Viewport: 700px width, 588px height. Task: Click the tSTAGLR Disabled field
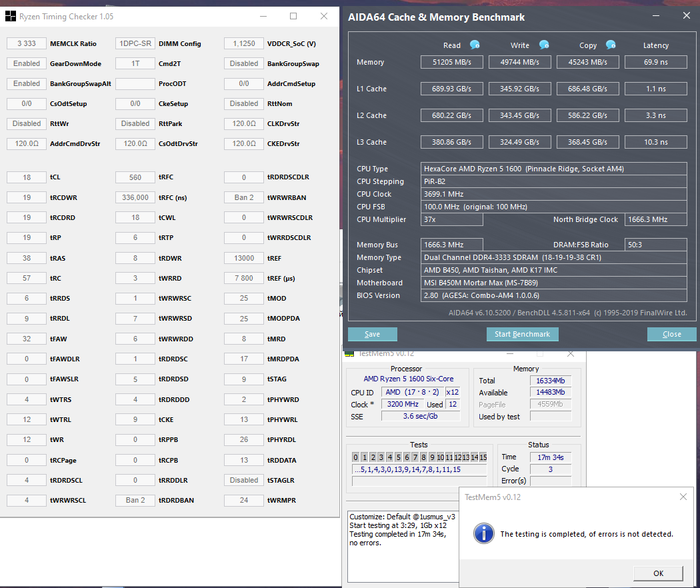(244, 480)
